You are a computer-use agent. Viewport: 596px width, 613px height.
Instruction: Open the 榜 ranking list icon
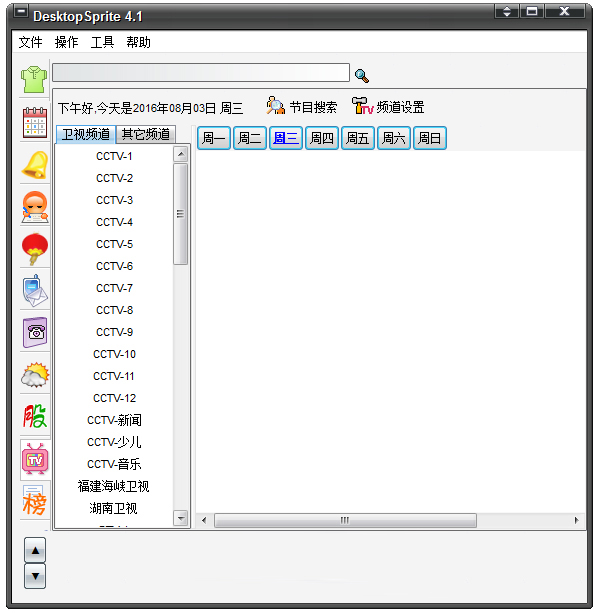(34, 501)
